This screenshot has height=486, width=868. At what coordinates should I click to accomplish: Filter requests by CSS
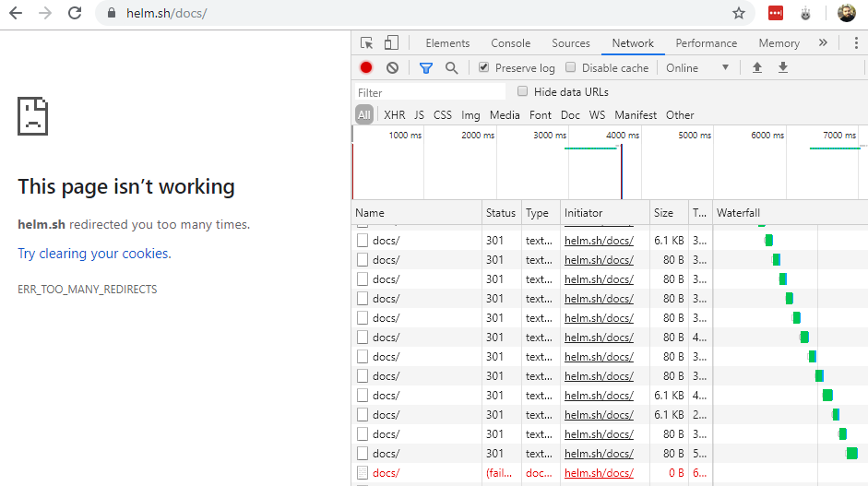pos(443,115)
